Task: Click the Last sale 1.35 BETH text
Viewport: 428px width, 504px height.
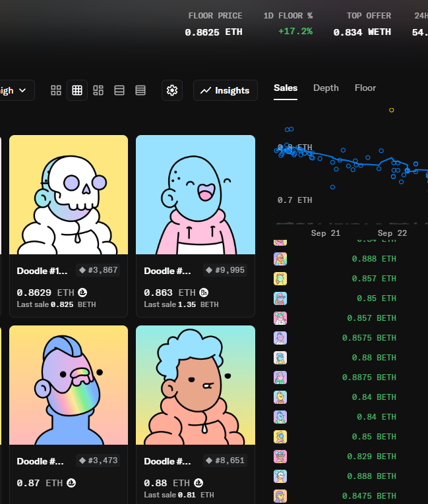Action: tap(181, 304)
